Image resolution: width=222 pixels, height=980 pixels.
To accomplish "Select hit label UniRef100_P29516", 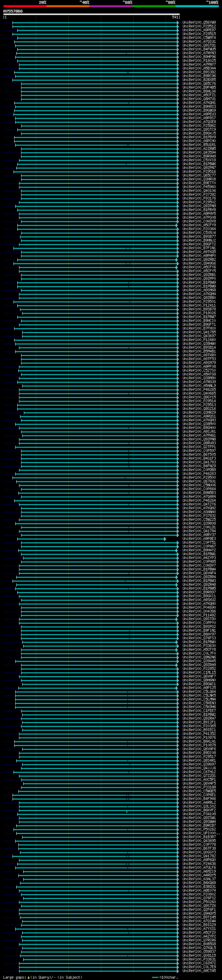I will (x=199, y=172).
